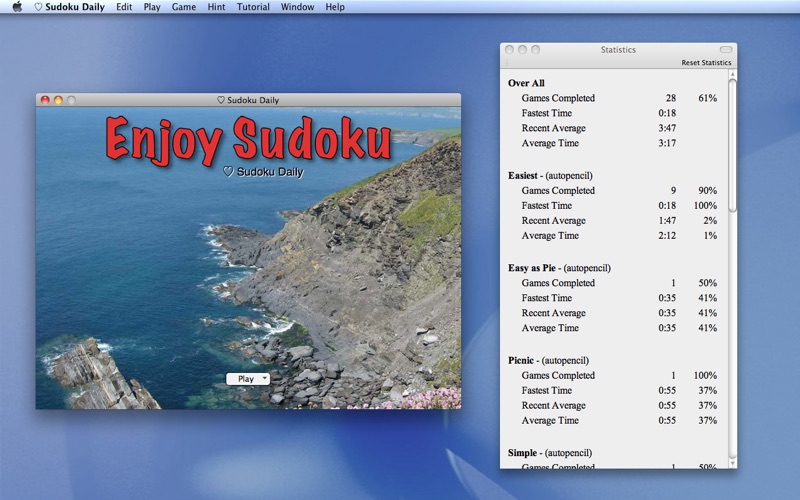Zoom the Statistics window
Image resolution: width=800 pixels, height=500 pixels.
click(x=535, y=49)
